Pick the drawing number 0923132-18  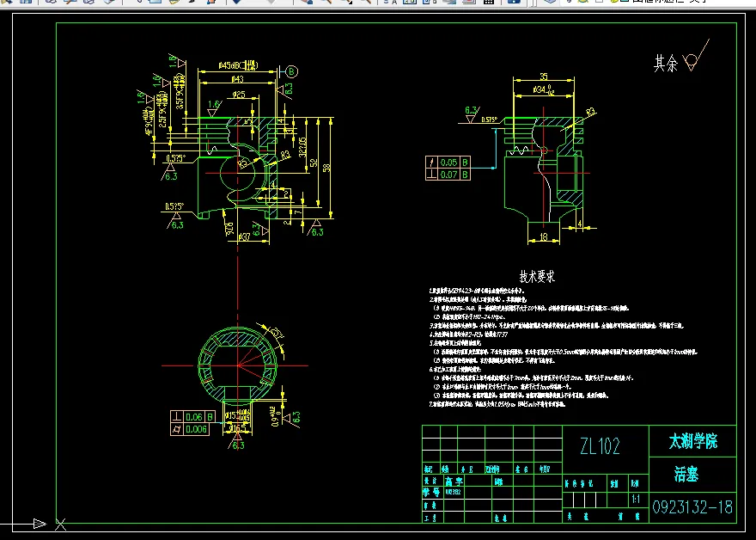tap(692, 507)
